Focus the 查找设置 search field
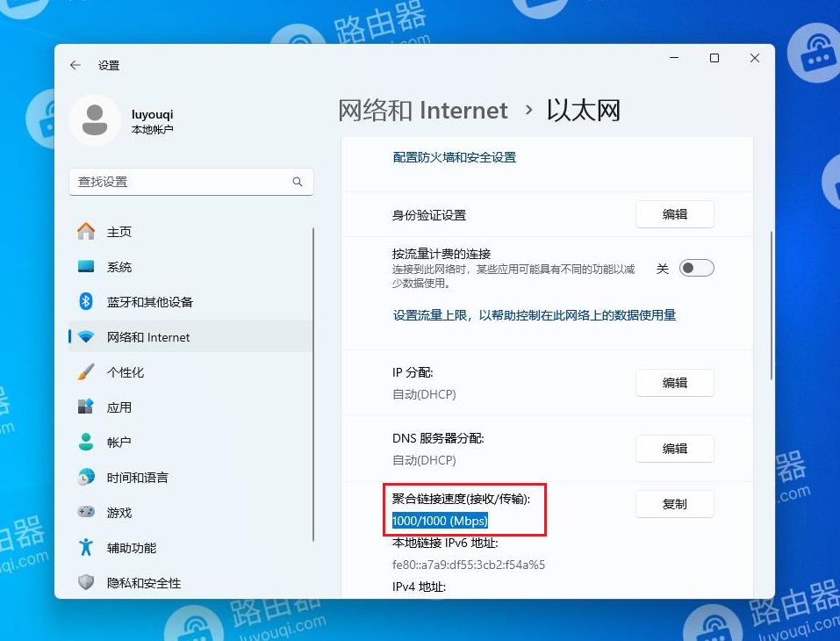This screenshot has height=641, width=840. coord(190,182)
